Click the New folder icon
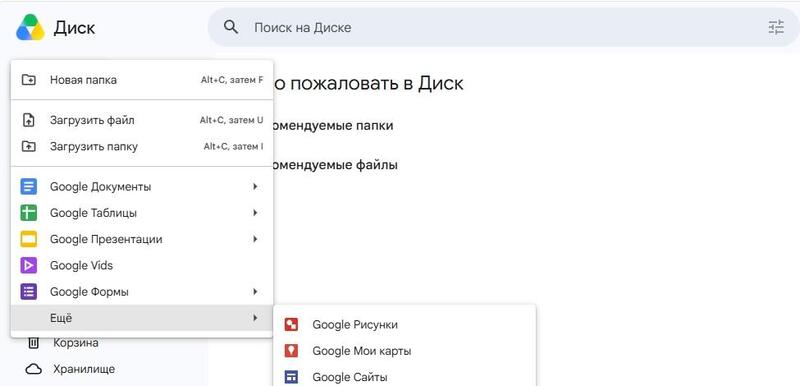This screenshot has width=800, height=386. 29,80
